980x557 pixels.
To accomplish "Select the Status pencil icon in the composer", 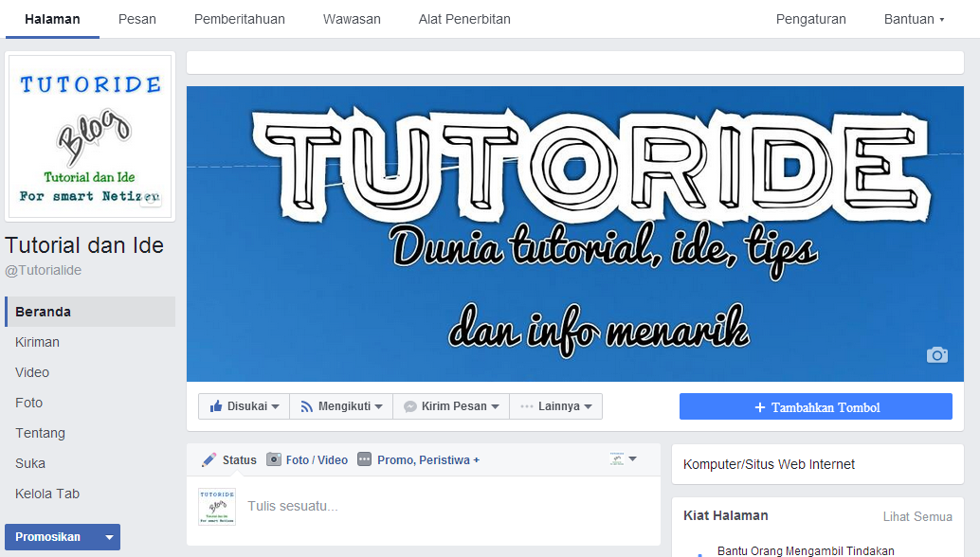I will [x=208, y=459].
